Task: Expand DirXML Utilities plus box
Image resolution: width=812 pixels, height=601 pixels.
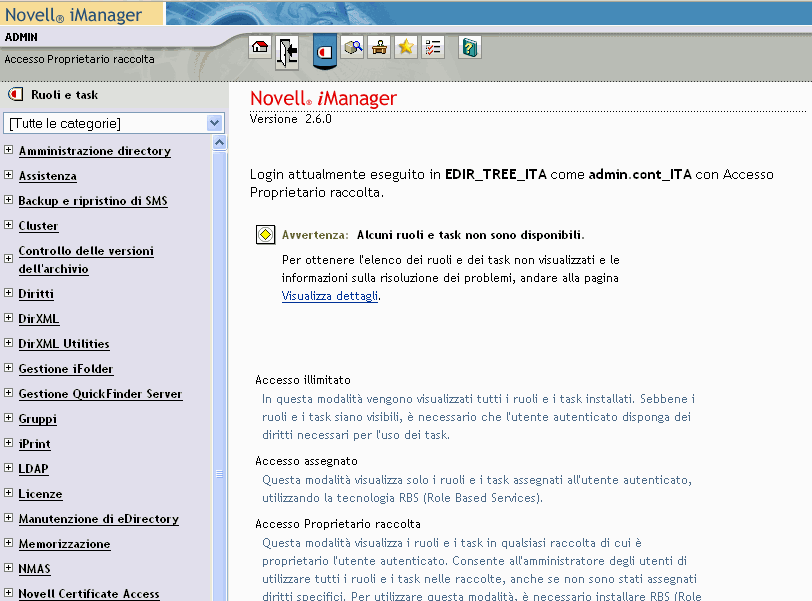Action: (x=8, y=342)
